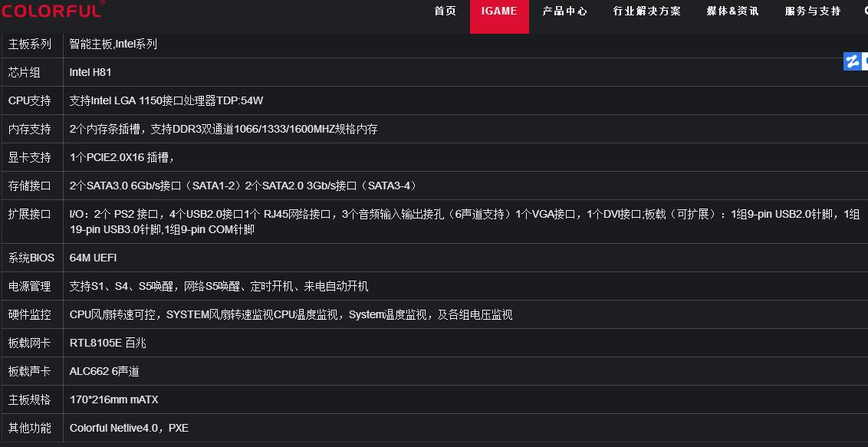This screenshot has height=447, width=868.
Task: Open the 媒体&资讯 menu
Action: click(x=732, y=11)
